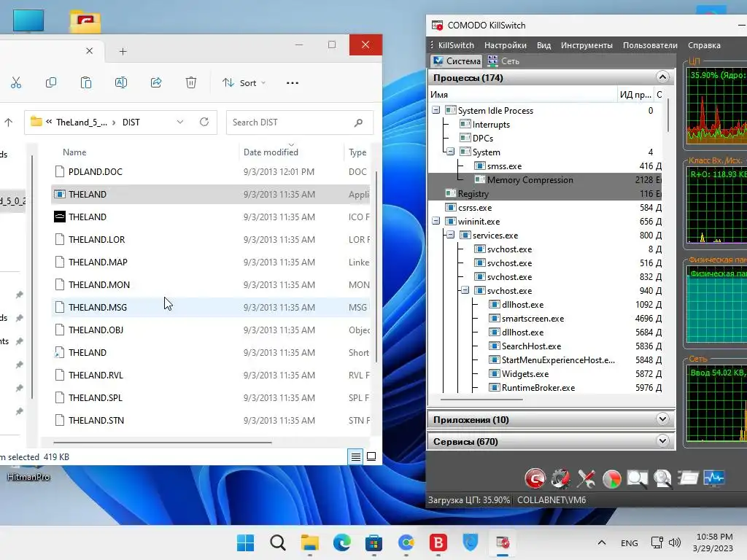Open the Вид menu

(543, 45)
